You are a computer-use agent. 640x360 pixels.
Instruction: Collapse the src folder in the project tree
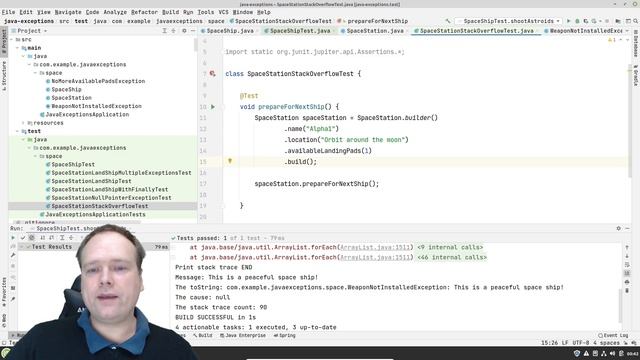click(12, 40)
